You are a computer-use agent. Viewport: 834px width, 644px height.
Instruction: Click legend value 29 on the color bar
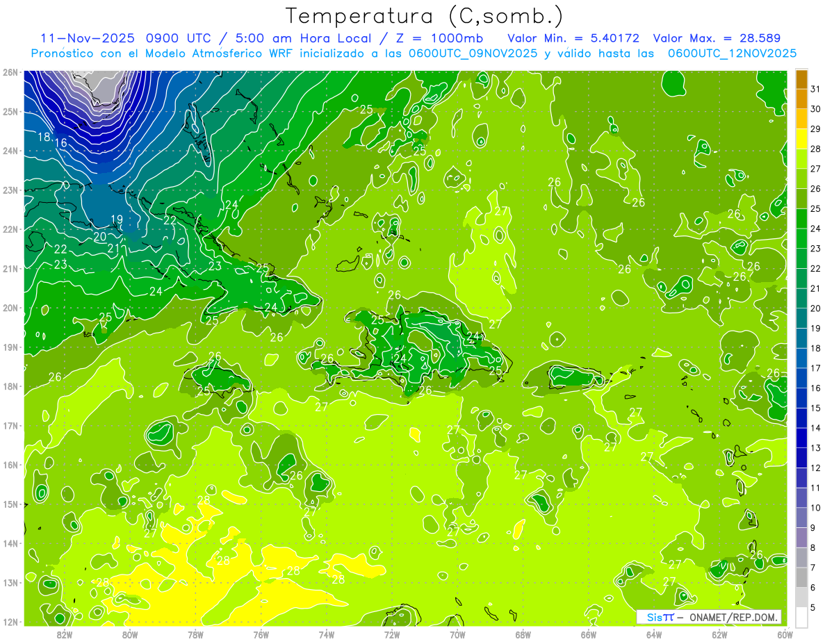[x=815, y=129]
